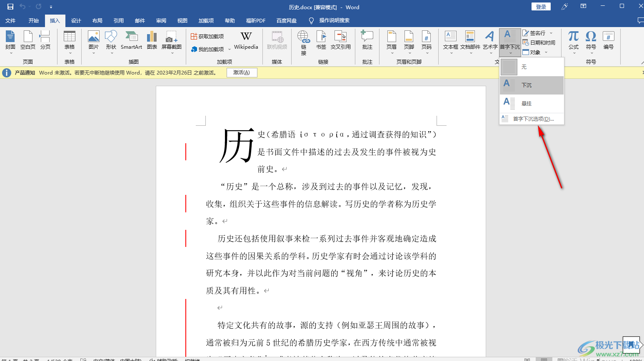The height and width of the screenshot is (361, 644).
Task: Insert a symbol (符号)
Action: pos(591,42)
